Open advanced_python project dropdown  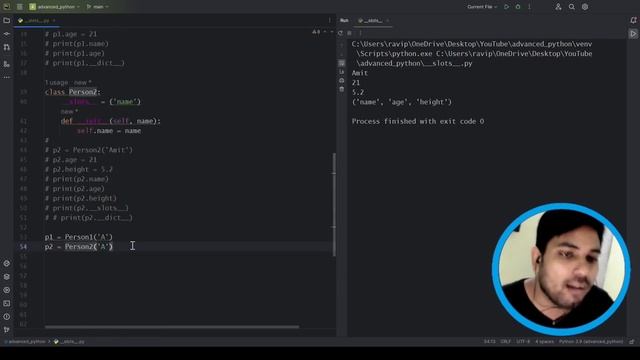tap(55, 7)
